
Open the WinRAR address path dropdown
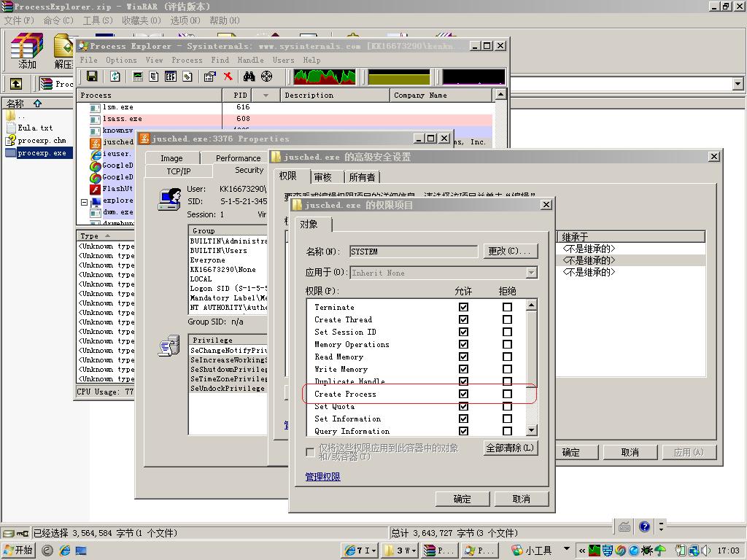[x=738, y=85]
